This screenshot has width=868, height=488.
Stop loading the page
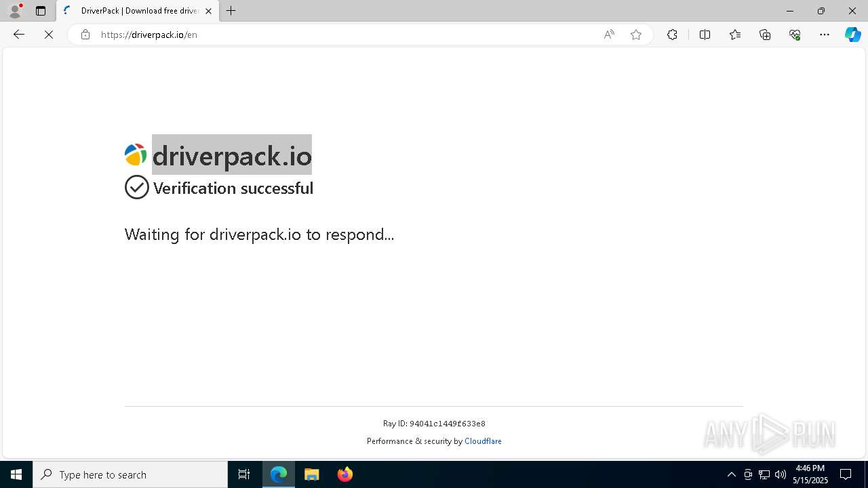point(49,35)
